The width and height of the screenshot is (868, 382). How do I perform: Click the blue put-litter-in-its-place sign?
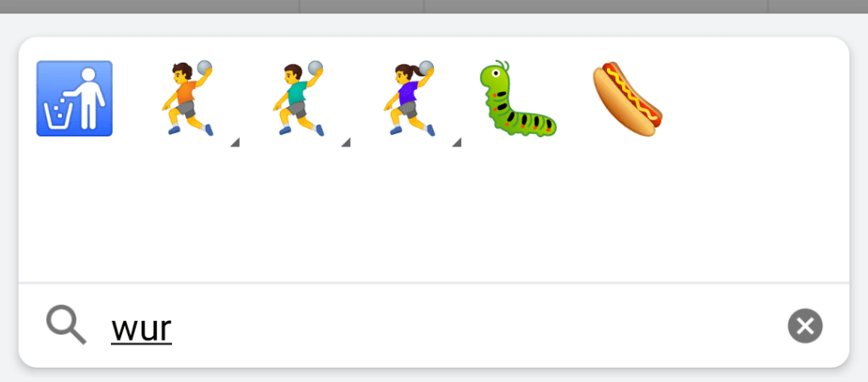click(75, 98)
